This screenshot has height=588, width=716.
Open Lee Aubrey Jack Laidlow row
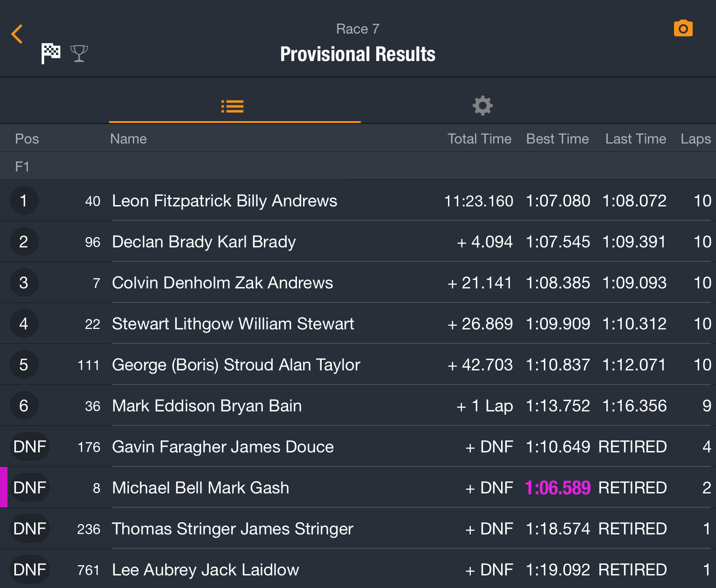[x=358, y=570]
